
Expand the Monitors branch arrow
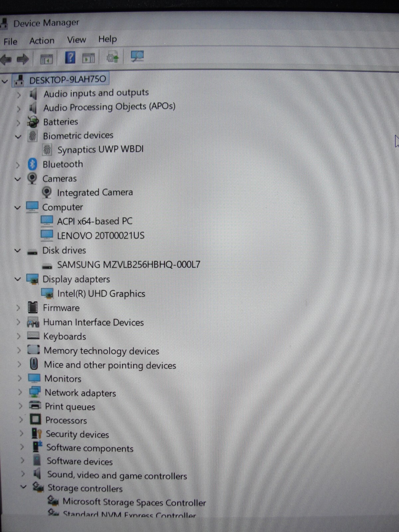[20, 378]
